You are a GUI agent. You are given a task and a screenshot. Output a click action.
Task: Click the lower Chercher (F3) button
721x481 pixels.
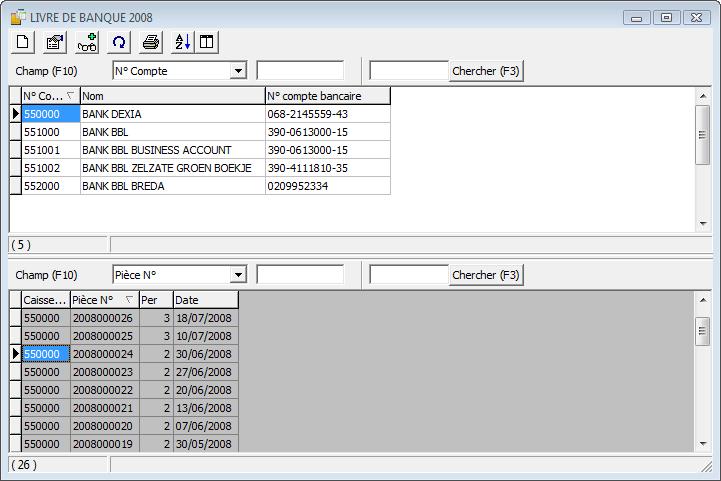[x=486, y=275]
